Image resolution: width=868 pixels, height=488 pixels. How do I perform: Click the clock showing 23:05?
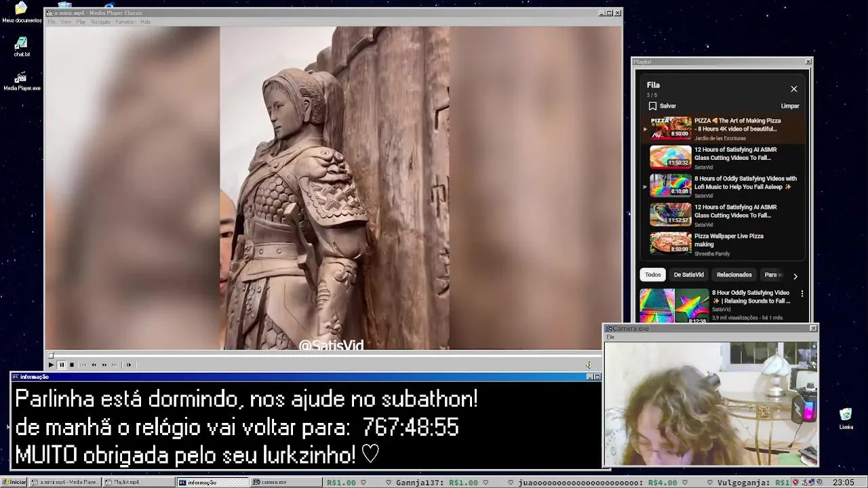pyautogui.click(x=844, y=483)
